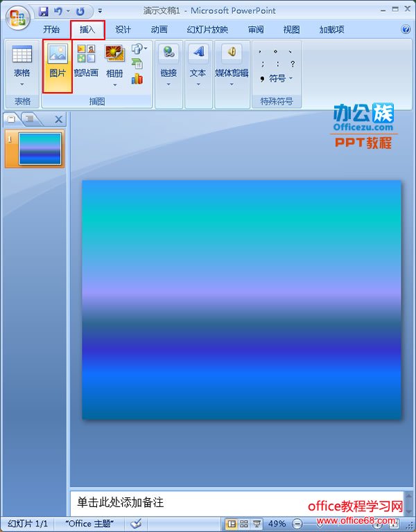Switch to the 设计 tab
This screenshot has height=532, width=416.
[x=123, y=30]
